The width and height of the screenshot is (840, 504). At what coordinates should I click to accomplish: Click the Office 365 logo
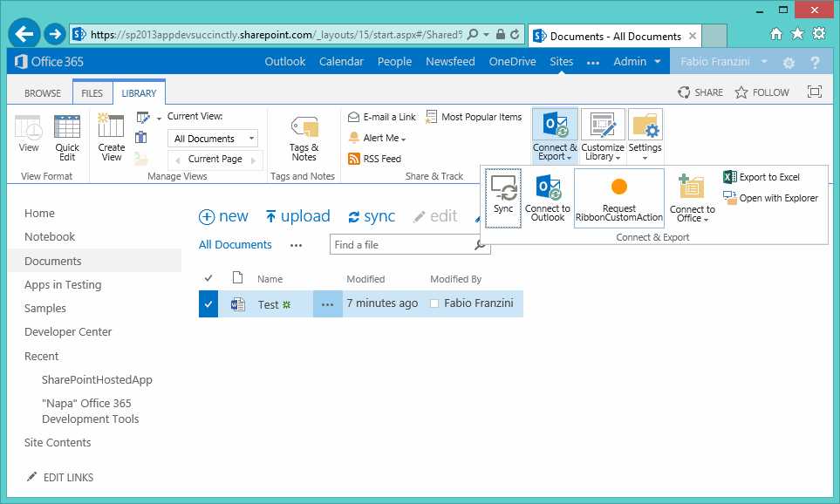click(50, 62)
